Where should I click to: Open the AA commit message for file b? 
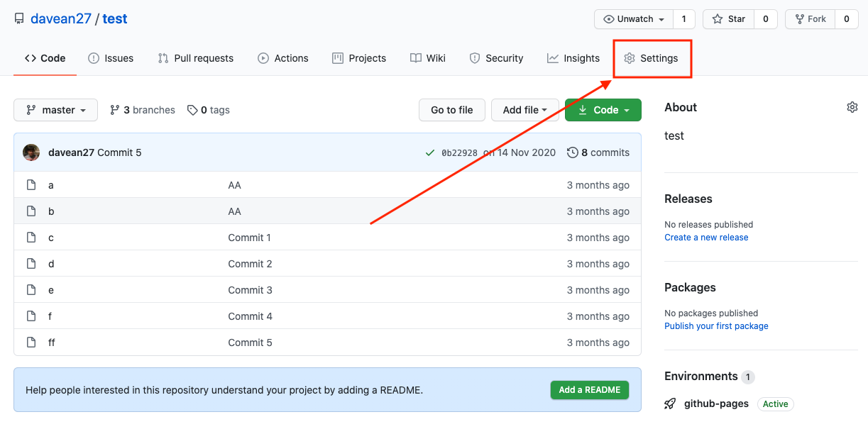(235, 211)
